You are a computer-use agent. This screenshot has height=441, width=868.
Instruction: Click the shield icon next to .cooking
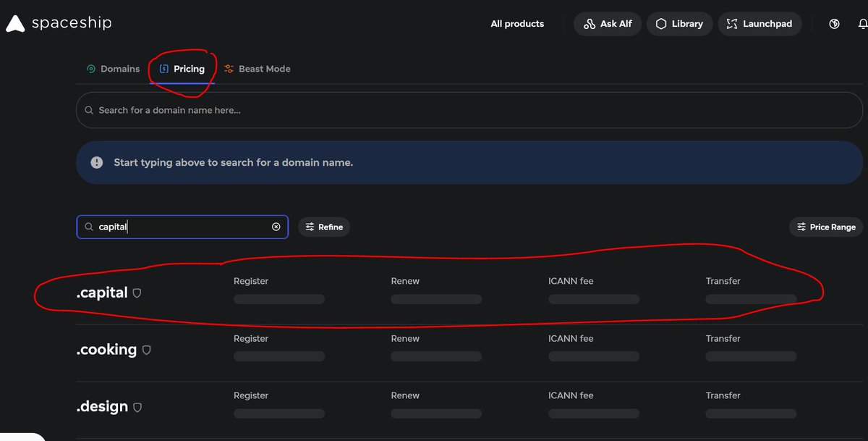click(146, 350)
